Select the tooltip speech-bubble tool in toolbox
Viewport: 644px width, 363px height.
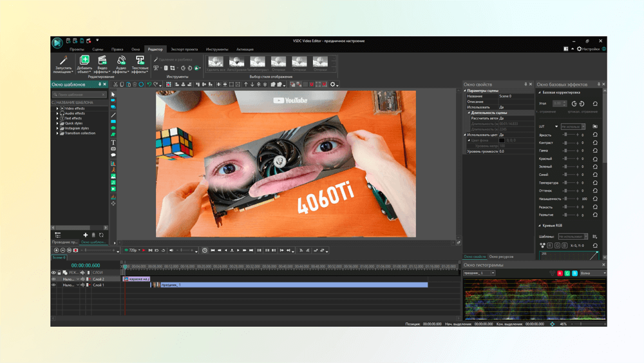113,155
